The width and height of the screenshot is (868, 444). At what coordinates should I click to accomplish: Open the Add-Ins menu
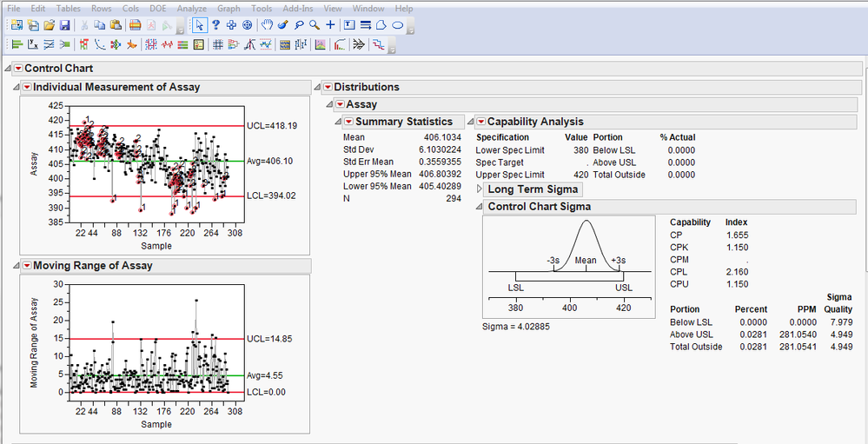point(298,9)
